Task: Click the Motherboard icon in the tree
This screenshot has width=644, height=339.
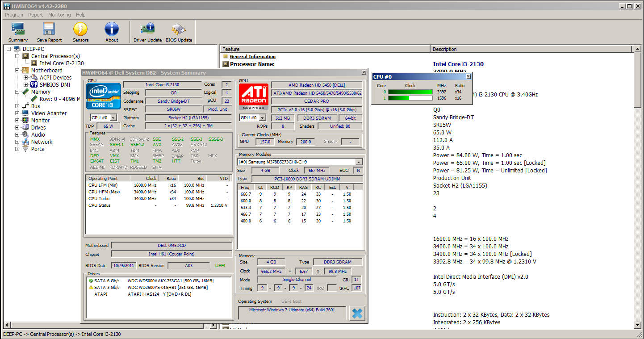Action: tap(25, 71)
